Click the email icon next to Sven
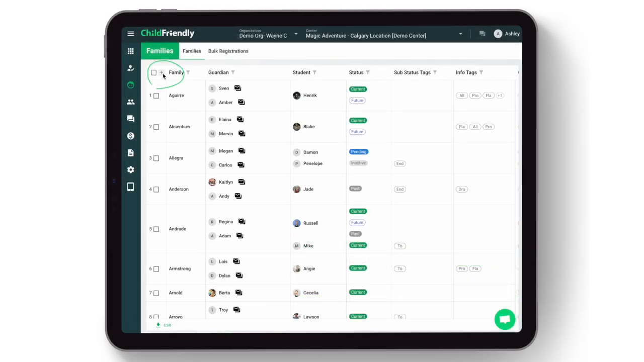The width and height of the screenshot is (644, 362). tap(237, 88)
